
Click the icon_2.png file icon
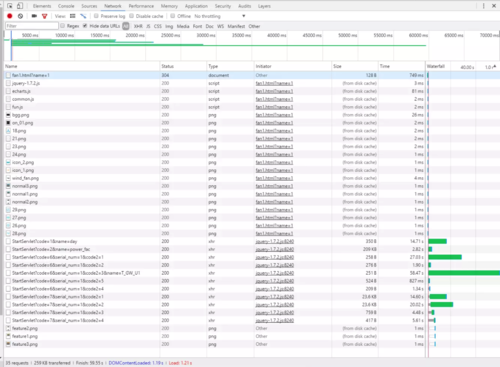click(x=8, y=162)
